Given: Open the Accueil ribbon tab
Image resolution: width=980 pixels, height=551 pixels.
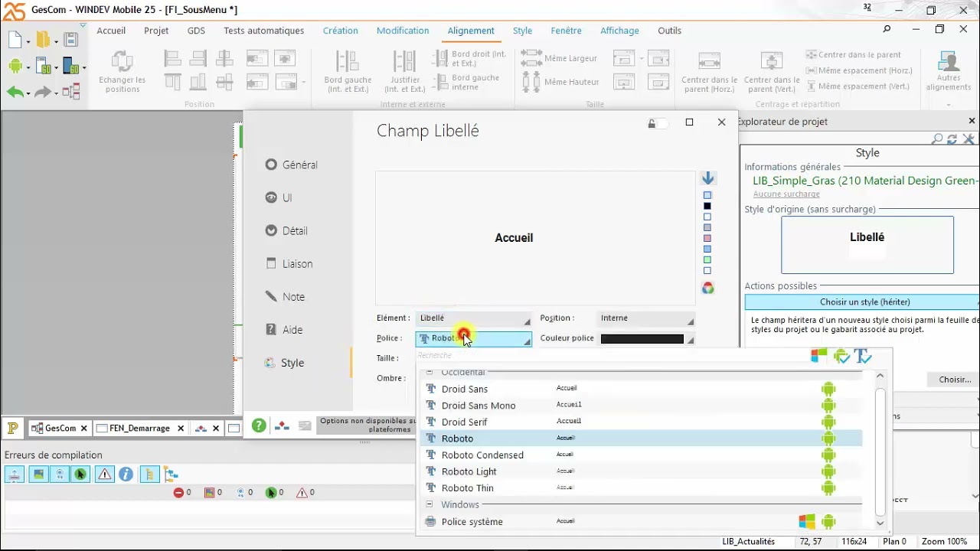Looking at the screenshot, I should pos(111,31).
